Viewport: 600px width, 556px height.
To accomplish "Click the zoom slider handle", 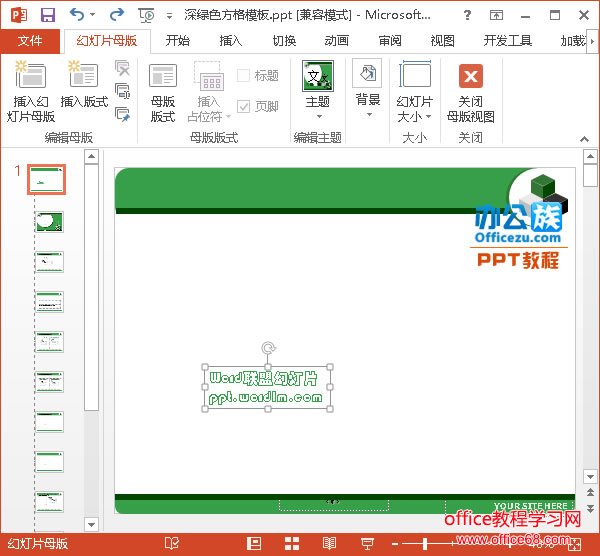I will click(x=425, y=543).
